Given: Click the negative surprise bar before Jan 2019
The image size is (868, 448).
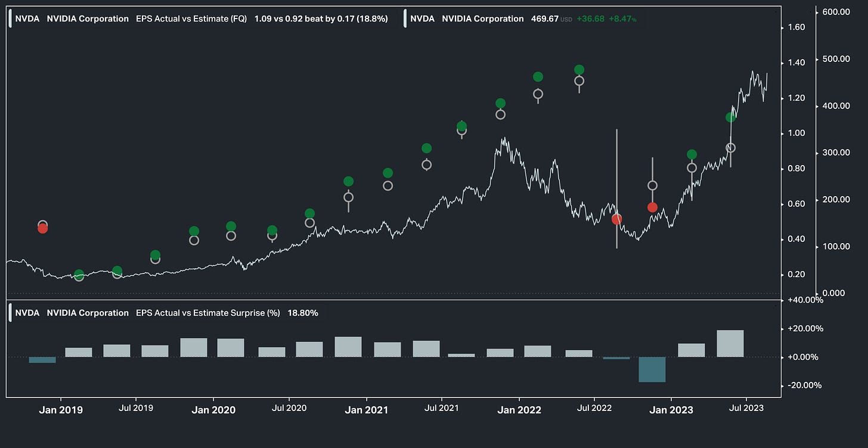Looking at the screenshot, I should coord(42,360).
